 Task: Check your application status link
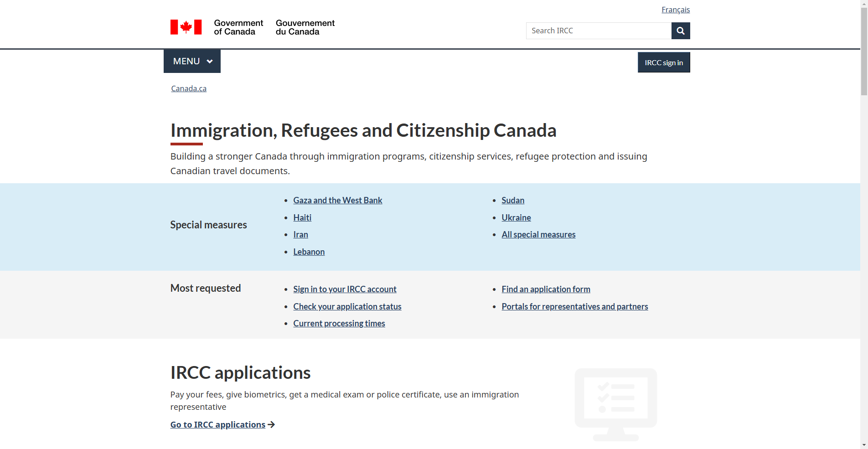[347, 307]
